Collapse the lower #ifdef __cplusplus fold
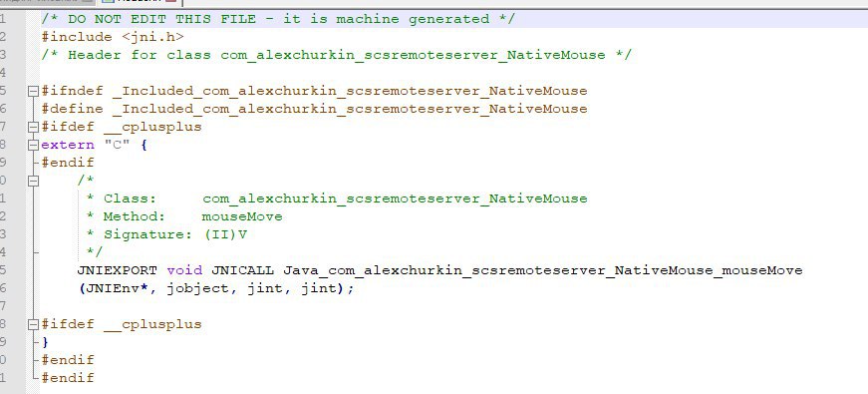The height and width of the screenshot is (394, 868). [x=34, y=324]
